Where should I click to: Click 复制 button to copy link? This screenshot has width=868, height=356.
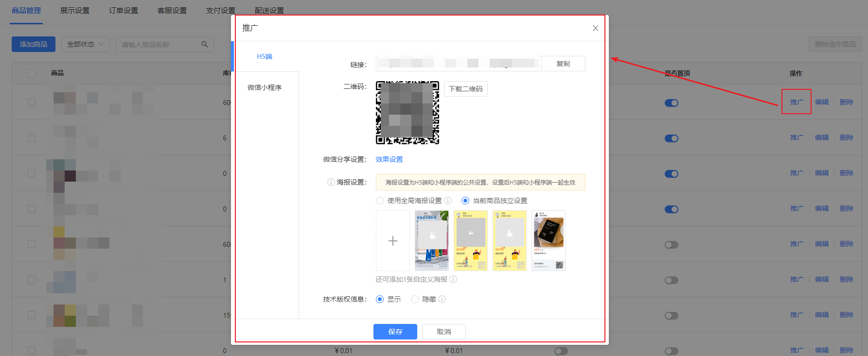tap(563, 64)
